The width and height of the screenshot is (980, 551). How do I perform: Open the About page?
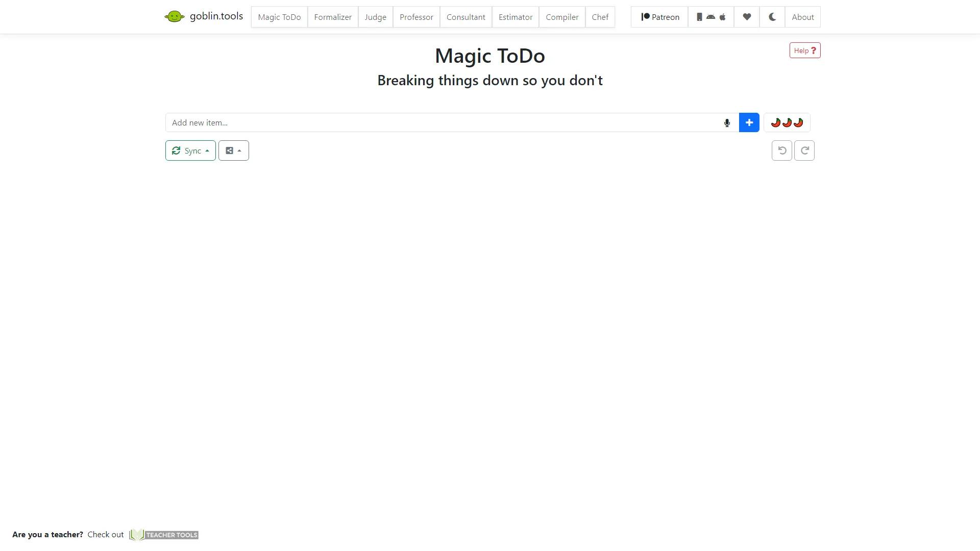[x=802, y=16]
